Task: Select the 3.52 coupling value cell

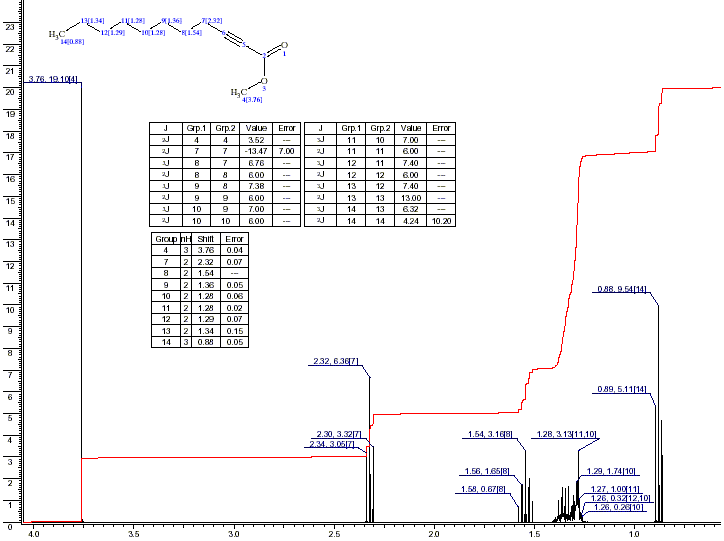Action: 256,140
